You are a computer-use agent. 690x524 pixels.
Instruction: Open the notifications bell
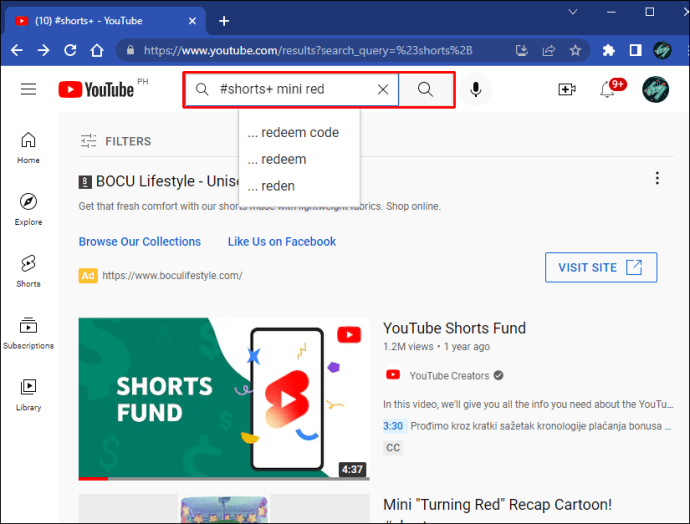(607, 89)
